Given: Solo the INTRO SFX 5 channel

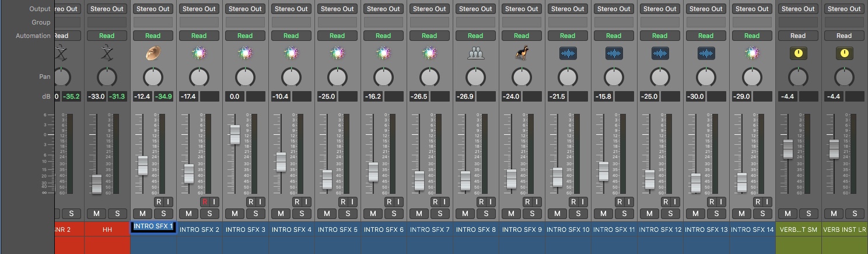Looking at the screenshot, I should click(x=348, y=214).
